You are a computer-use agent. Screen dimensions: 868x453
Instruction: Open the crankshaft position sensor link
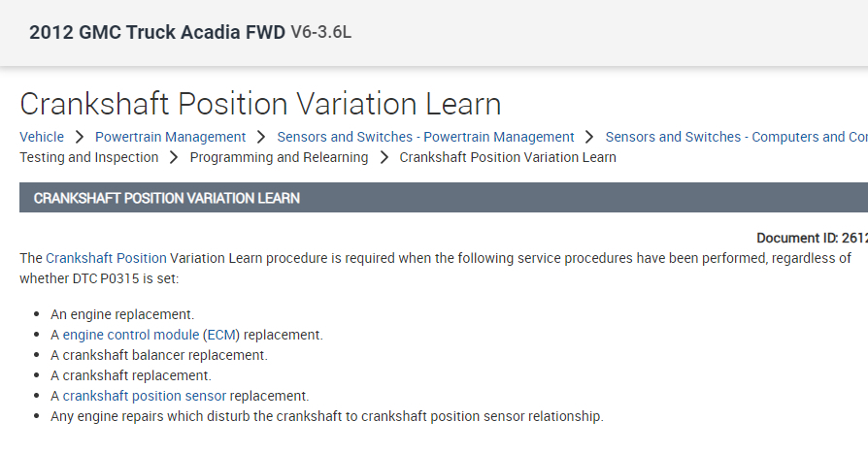(145, 396)
